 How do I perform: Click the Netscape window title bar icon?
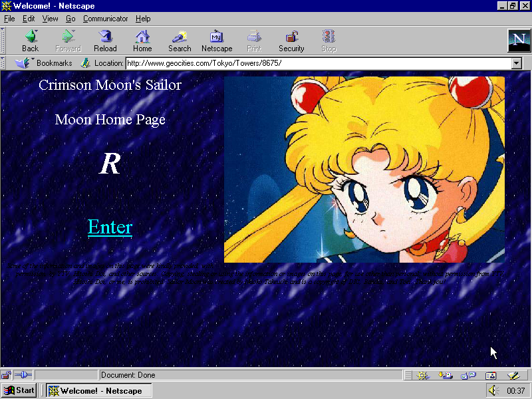[6, 6]
